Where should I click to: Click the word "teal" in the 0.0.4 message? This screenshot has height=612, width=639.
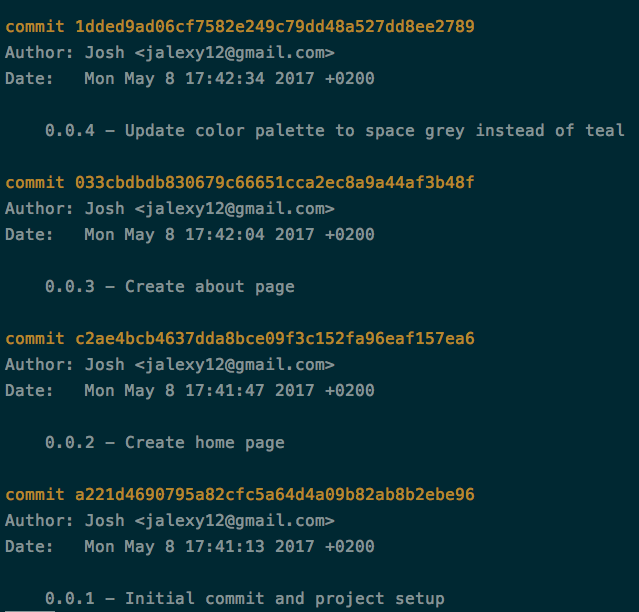[x=605, y=130]
